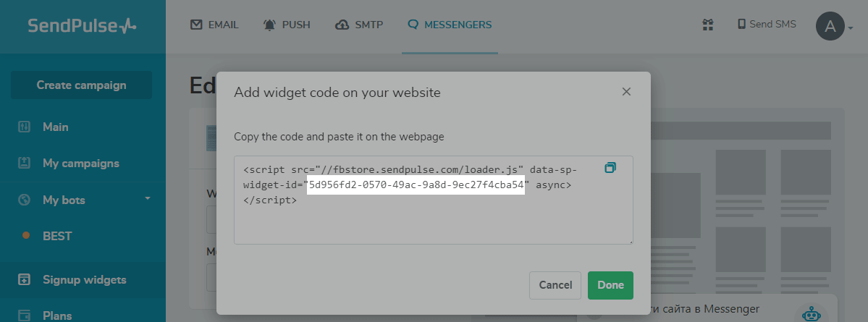Click the gift icon in header

pos(707,25)
